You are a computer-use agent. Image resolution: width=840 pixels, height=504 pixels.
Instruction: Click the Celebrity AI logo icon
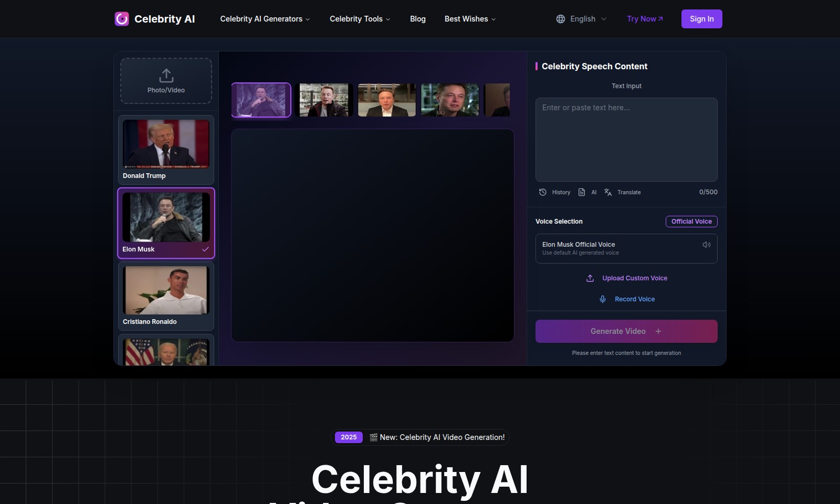pyautogui.click(x=122, y=19)
